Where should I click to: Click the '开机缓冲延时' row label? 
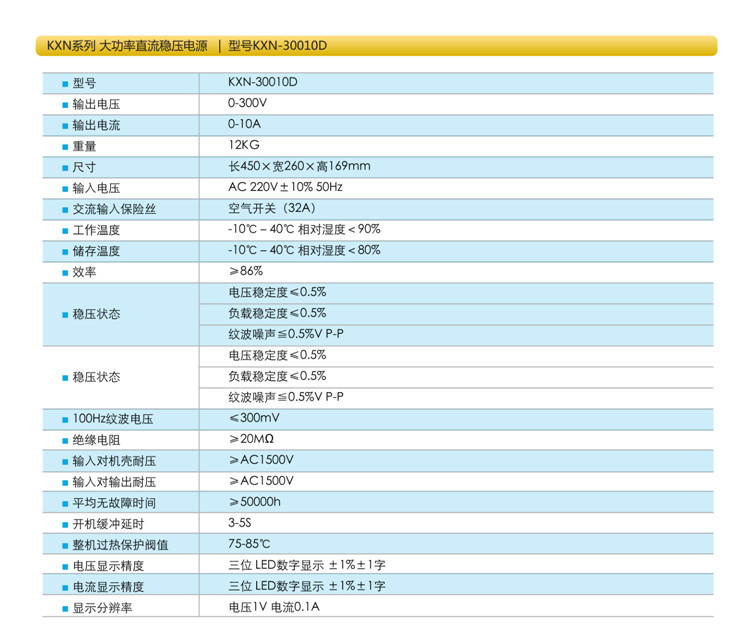point(108,524)
